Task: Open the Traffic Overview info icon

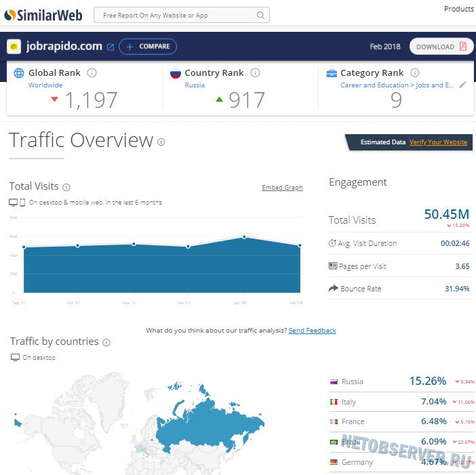Action: tap(161, 142)
